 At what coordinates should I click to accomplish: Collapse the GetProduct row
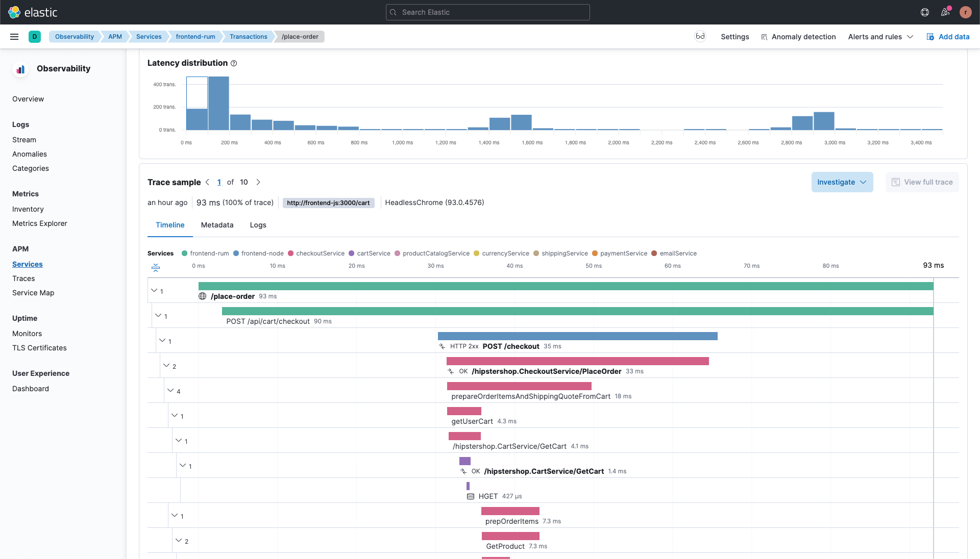[179, 540]
